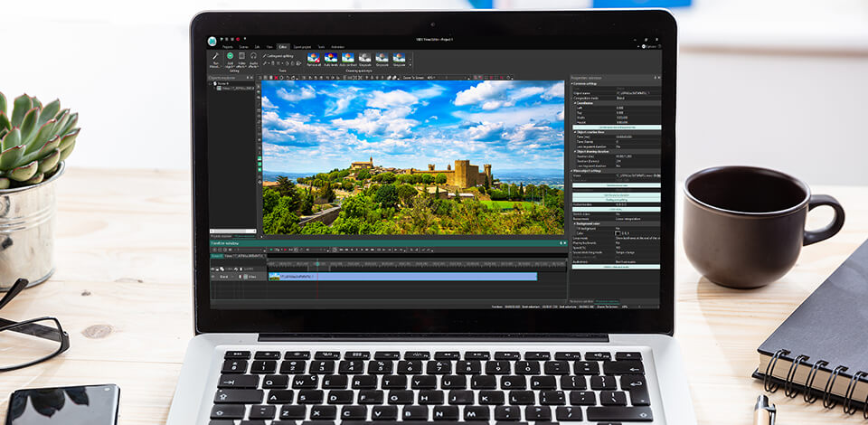This screenshot has width=868, height=425.
Task: Pin the Timeline window panel
Action: (x=559, y=243)
